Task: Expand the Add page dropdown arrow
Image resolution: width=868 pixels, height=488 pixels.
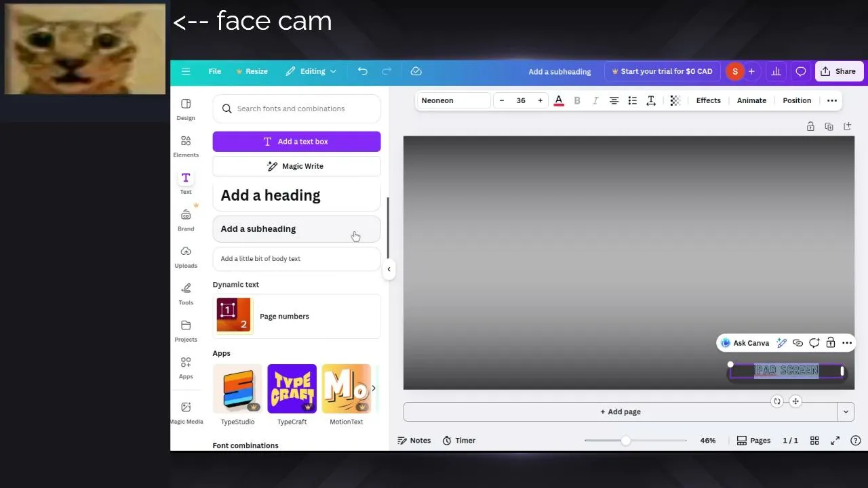Action: [846, 411]
